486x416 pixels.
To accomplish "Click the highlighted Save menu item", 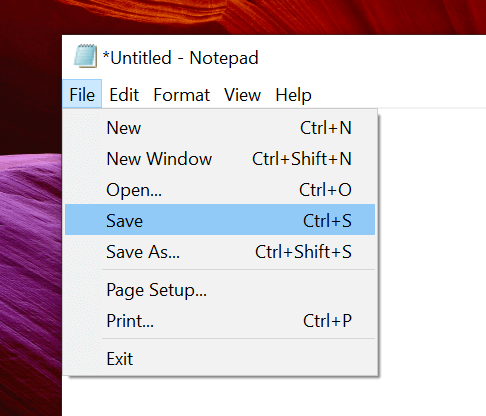I will [x=220, y=220].
